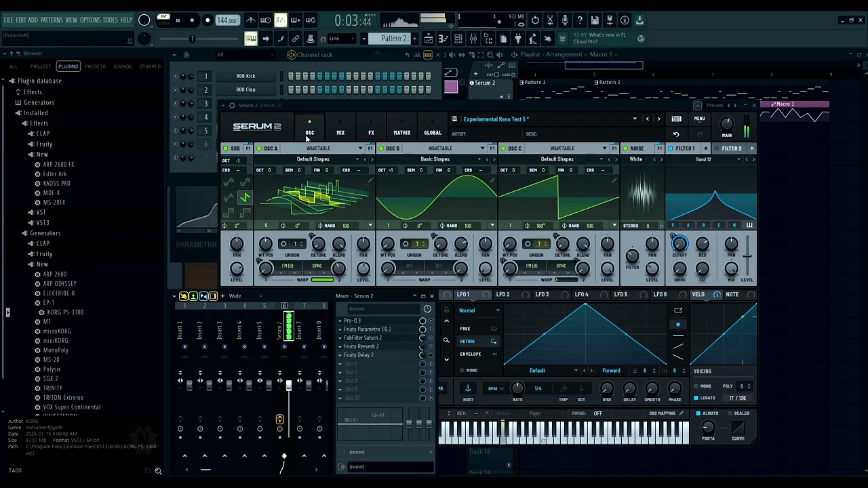Open the help question mark icon
This screenshot has height=488, width=868.
pyautogui.click(x=580, y=20)
